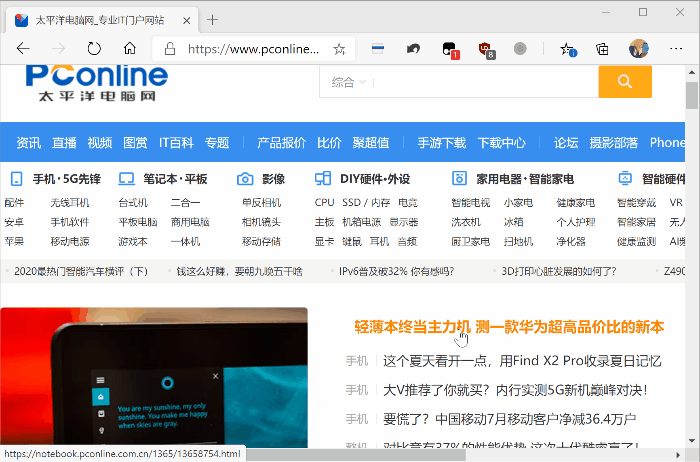Refresh the page with the reload icon
Viewport: 700px width, 462px height.
point(94,48)
